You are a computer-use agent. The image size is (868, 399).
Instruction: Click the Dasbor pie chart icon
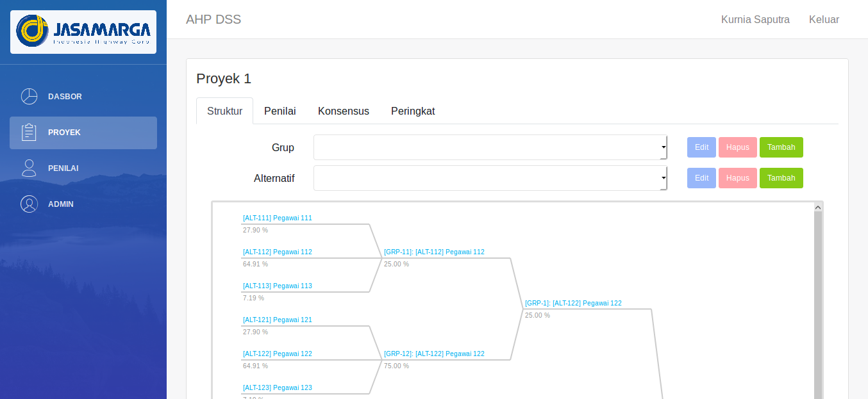[x=29, y=97]
